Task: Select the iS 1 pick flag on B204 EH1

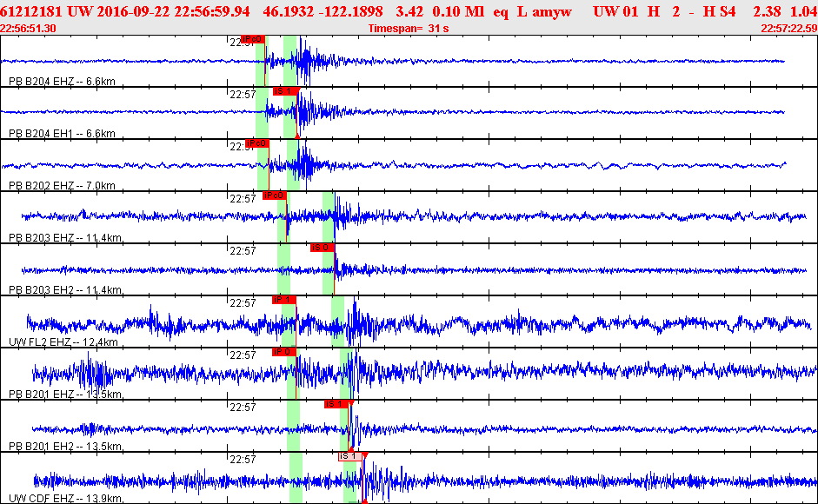Action: (x=286, y=91)
